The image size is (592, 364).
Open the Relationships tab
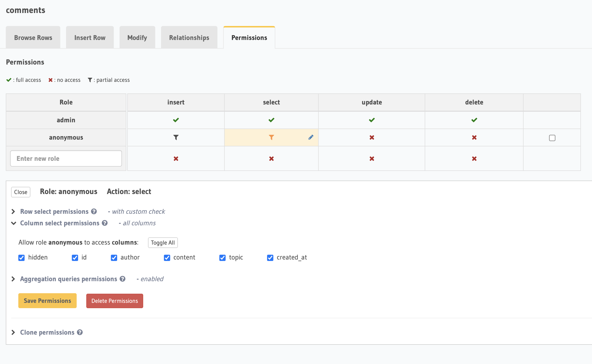coord(189,38)
